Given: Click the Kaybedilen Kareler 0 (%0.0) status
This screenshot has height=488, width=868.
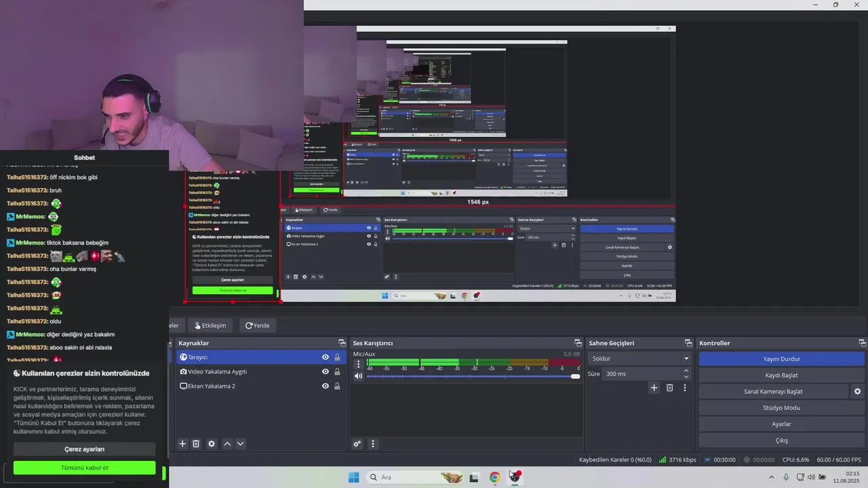Looking at the screenshot, I should pyautogui.click(x=615, y=460).
